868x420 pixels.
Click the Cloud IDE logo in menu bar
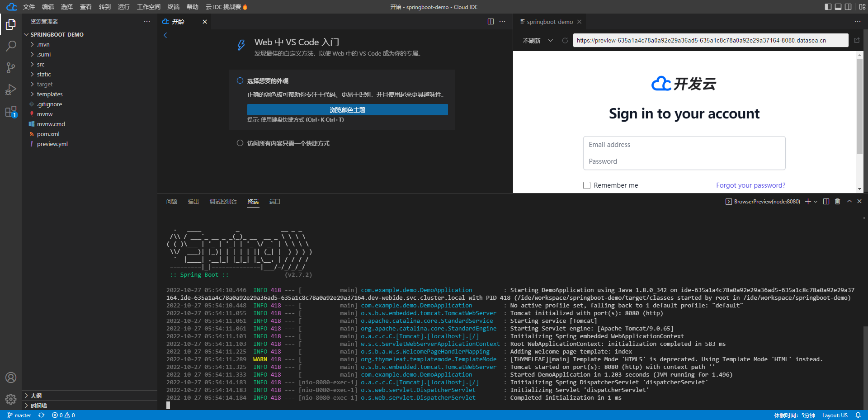point(11,7)
